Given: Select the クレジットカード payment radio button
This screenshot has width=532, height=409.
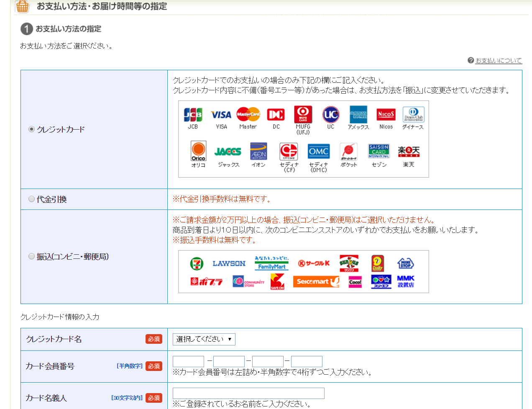Looking at the screenshot, I should (x=31, y=129).
